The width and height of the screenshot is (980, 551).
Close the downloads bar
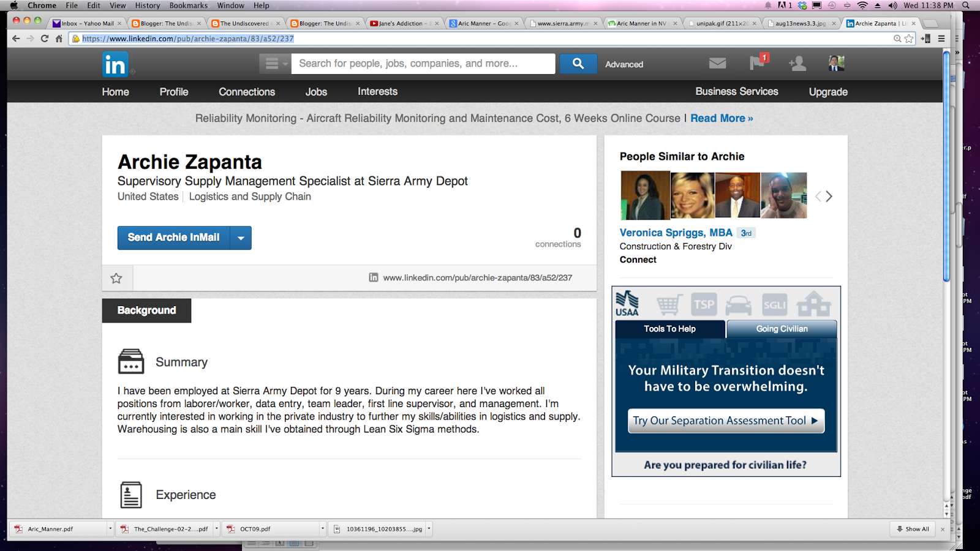[943, 530]
